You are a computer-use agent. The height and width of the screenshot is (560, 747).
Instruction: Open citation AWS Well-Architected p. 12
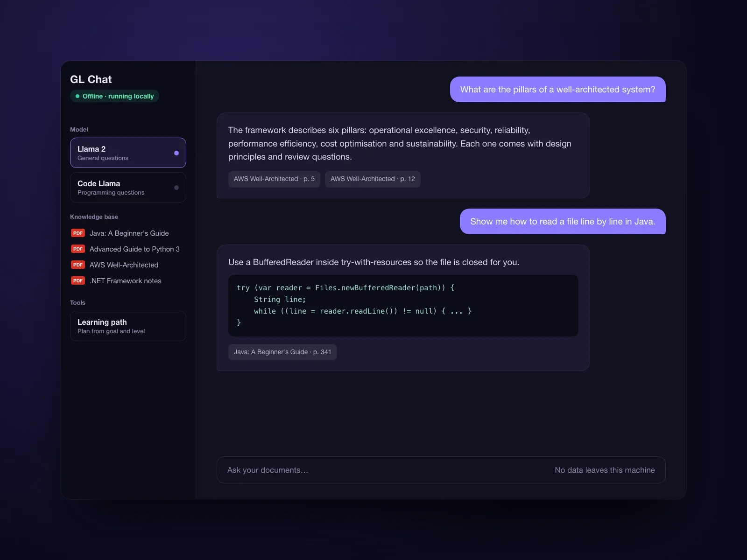point(373,179)
